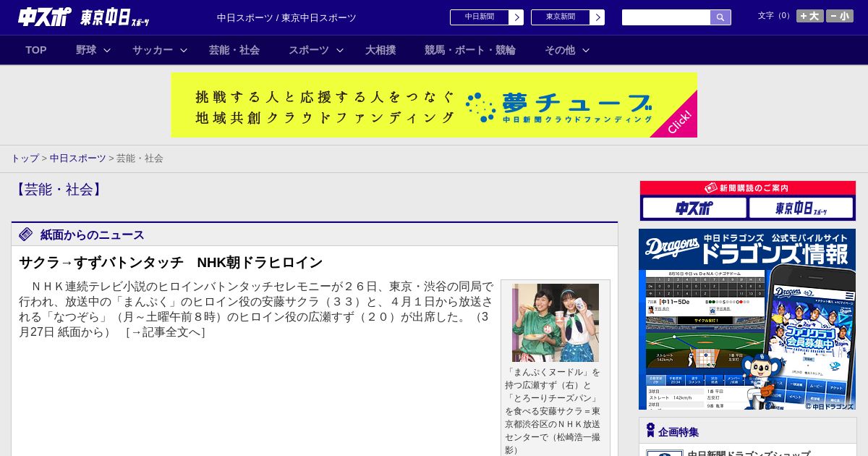
Task: Click 中日スポーツ / 東京中日スポーツ header text
Action: [286, 18]
